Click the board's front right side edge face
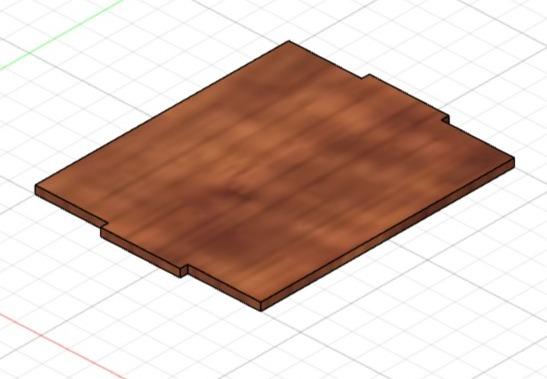The height and width of the screenshot is (379, 547). [x=388, y=234]
